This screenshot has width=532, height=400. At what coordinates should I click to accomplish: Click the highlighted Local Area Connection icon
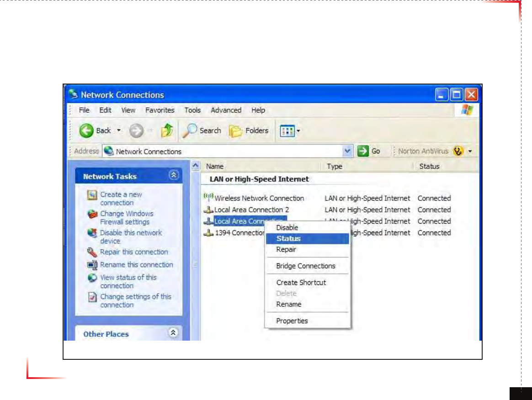click(x=208, y=221)
